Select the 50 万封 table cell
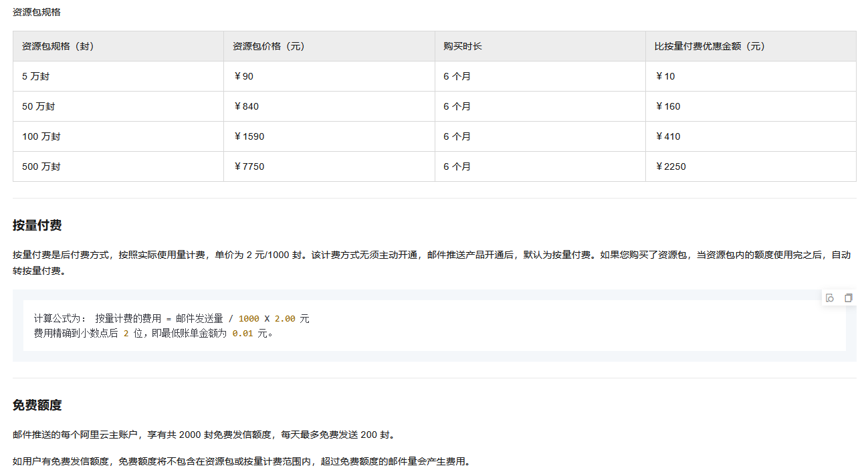This screenshot has height=474, width=868. (x=38, y=106)
